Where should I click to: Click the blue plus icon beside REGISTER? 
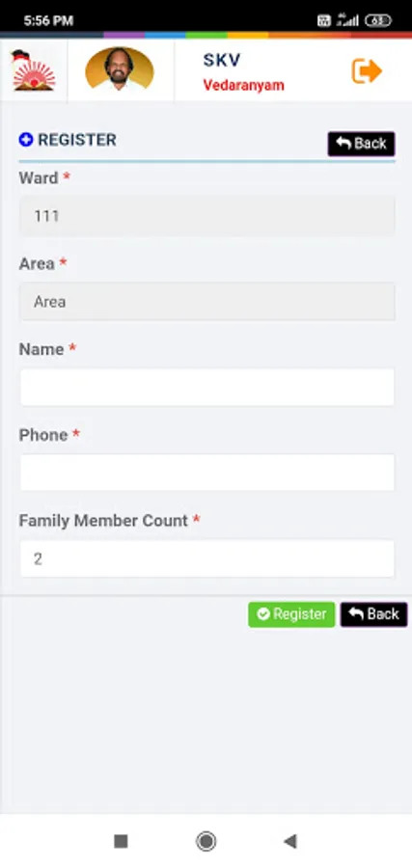click(26, 140)
